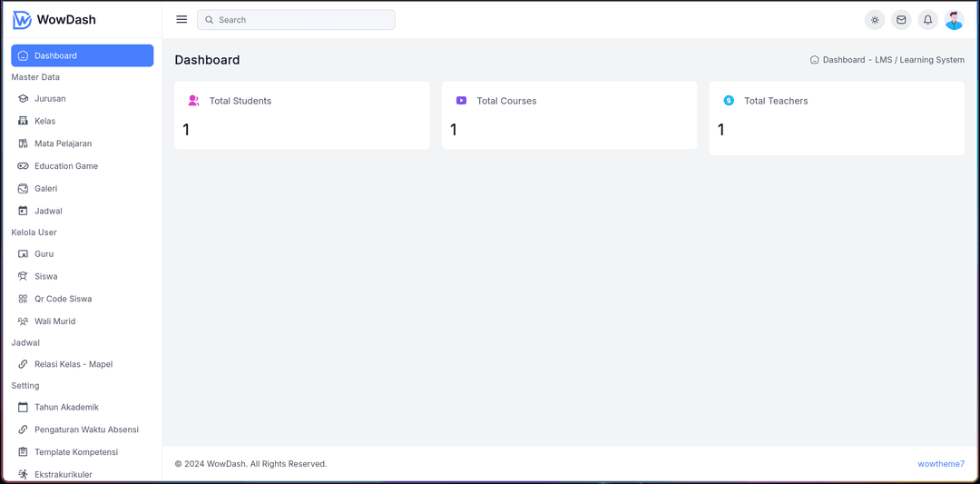The image size is (980, 484).
Task: Click the Jadwal calendar icon
Action: point(23,211)
